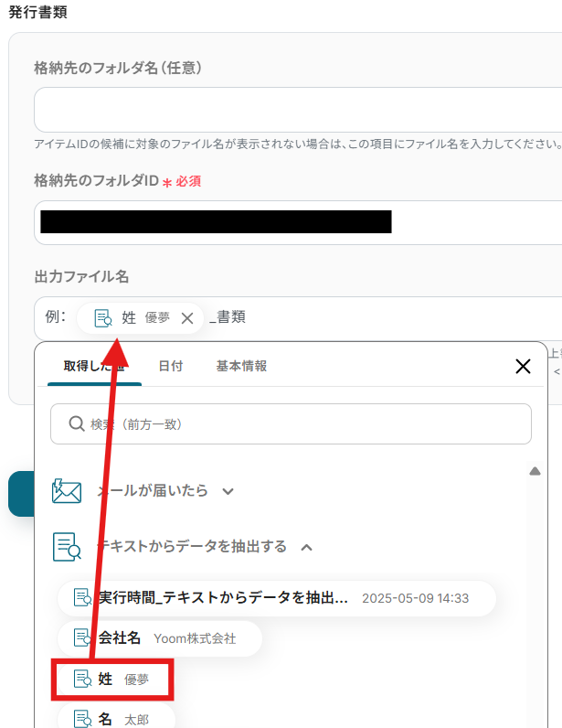The height and width of the screenshot is (728, 562).
Task: Click the 2025-05-09 14:33 timestamp
Action: tap(416, 598)
